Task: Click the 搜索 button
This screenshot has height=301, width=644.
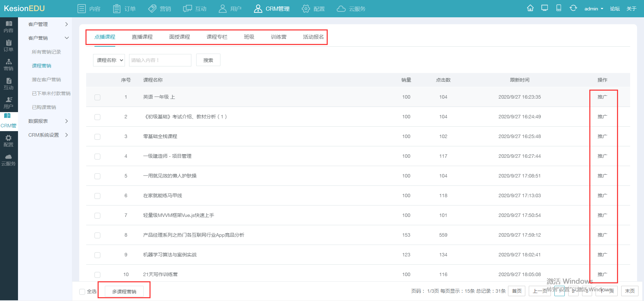Action: (x=208, y=60)
